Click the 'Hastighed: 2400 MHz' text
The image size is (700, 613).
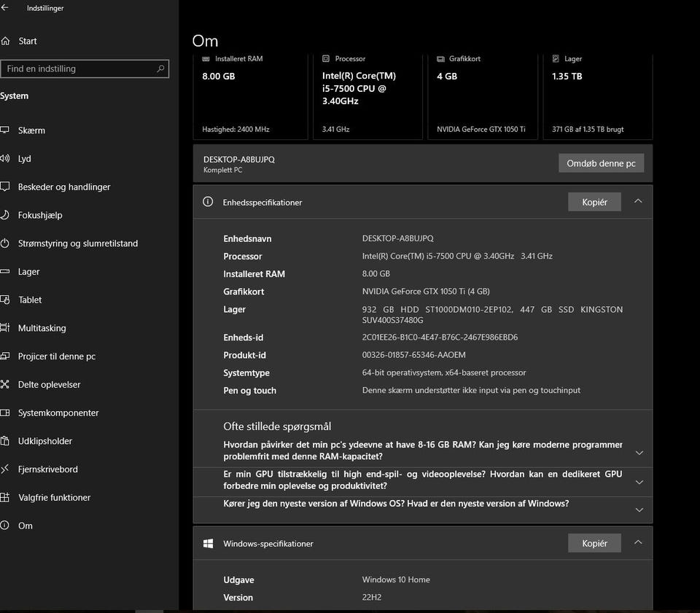[236, 130]
